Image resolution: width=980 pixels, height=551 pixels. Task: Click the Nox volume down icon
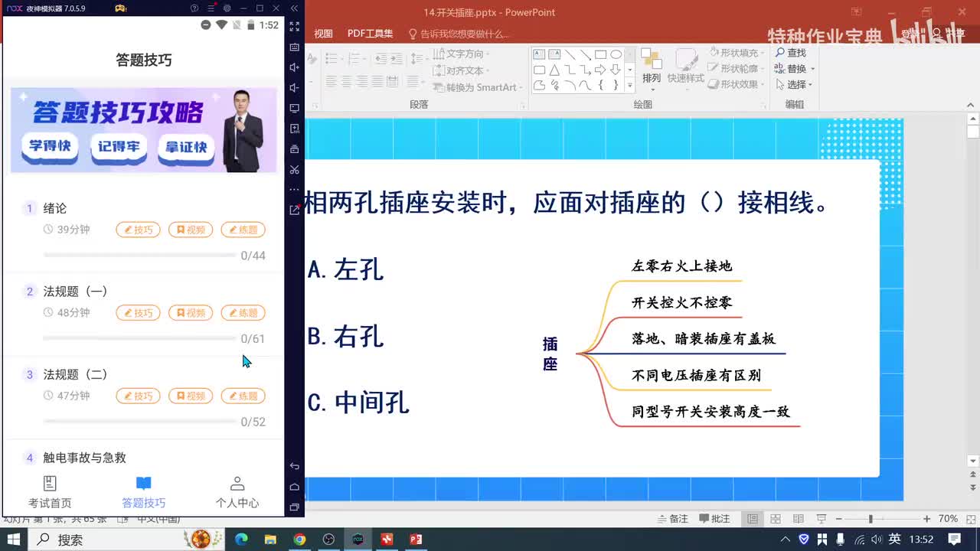[295, 87]
